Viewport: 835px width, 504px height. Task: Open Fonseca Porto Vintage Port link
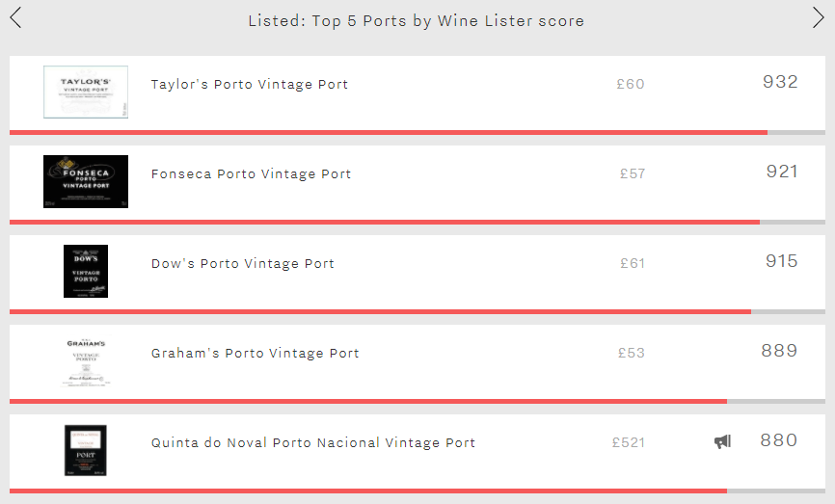pyautogui.click(x=251, y=174)
